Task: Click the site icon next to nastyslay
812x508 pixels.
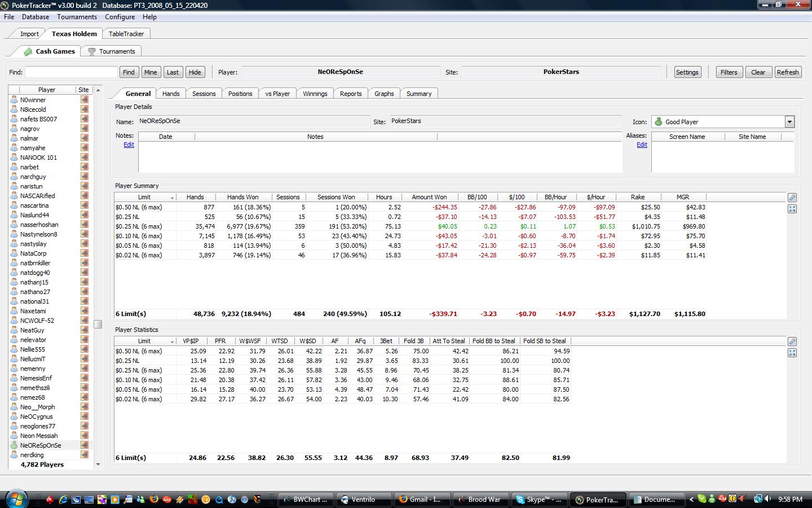Action: 85,244
